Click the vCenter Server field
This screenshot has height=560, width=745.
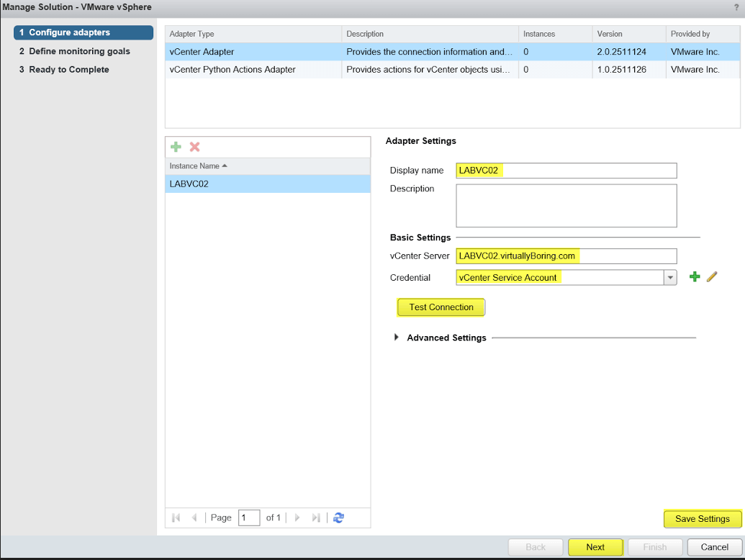click(x=566, y=256)
